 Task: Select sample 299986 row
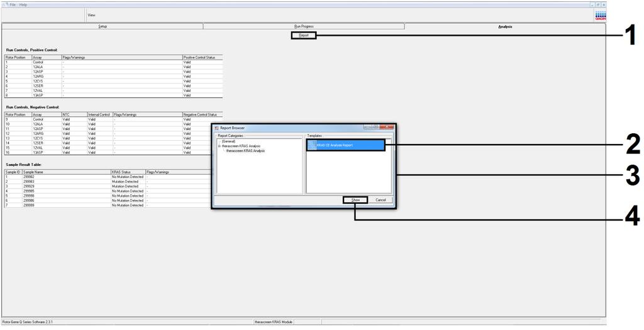(x=108, y=201)
